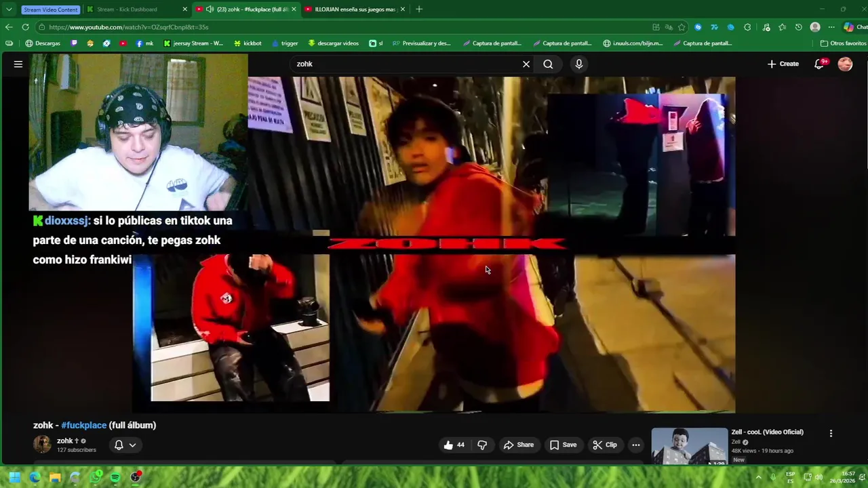Open options menu for the Zell video

pos(831,433)
